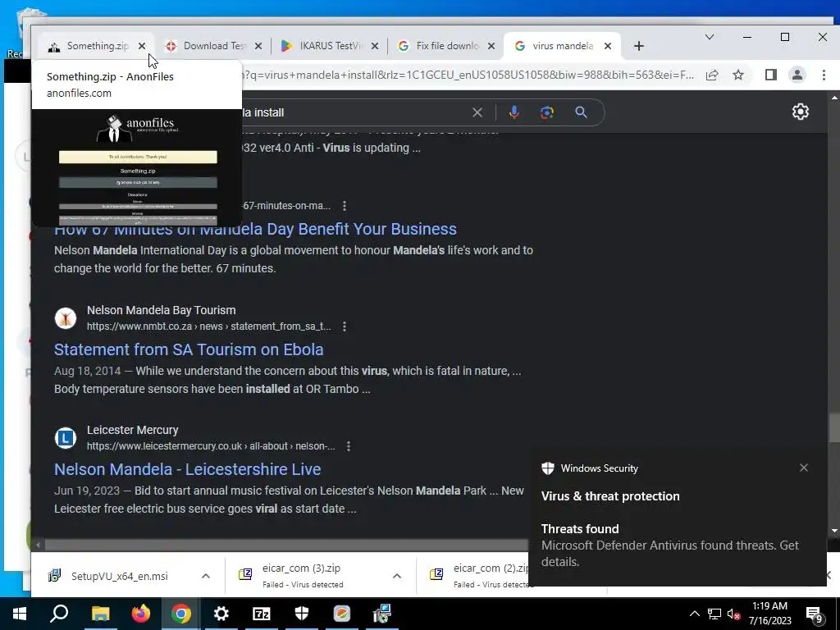This screenshot has height=630, width=840.
Task: Open the notification center icon
Action: tap(815, 614)
